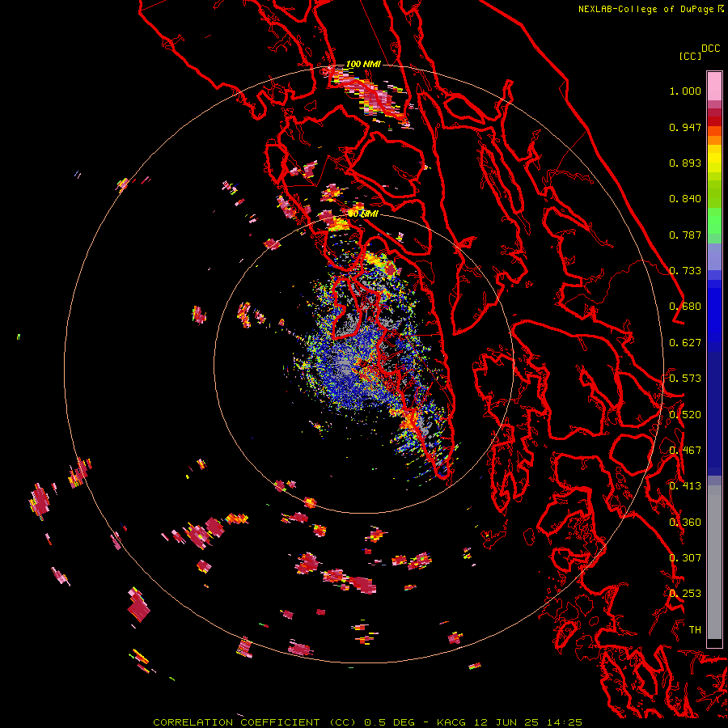Pick the bright green color bar segment
728x728 pixels.
tap(714, 221)
